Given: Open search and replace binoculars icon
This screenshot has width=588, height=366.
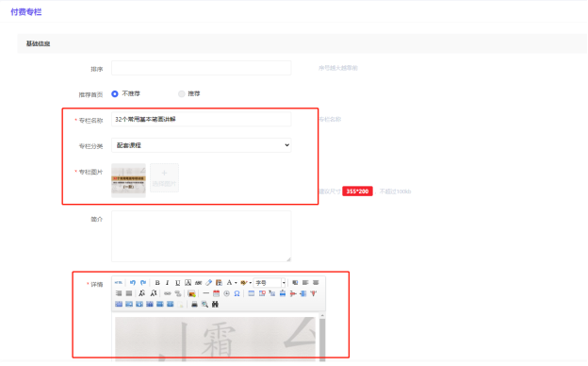Looking at the screenshot, I should [215, 305].
